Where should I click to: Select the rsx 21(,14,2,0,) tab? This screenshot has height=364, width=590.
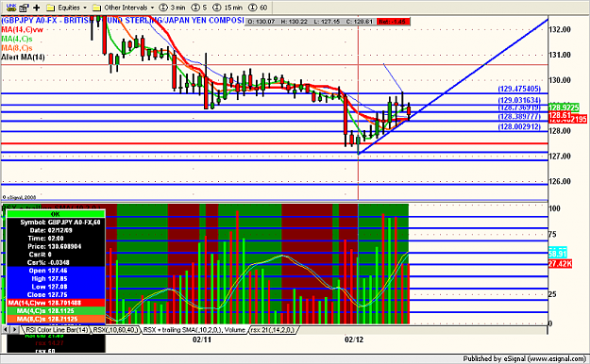(273, 330)
